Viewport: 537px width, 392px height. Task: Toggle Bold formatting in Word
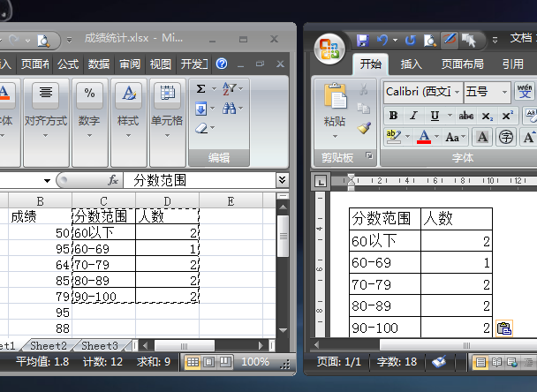click(394, 116)
